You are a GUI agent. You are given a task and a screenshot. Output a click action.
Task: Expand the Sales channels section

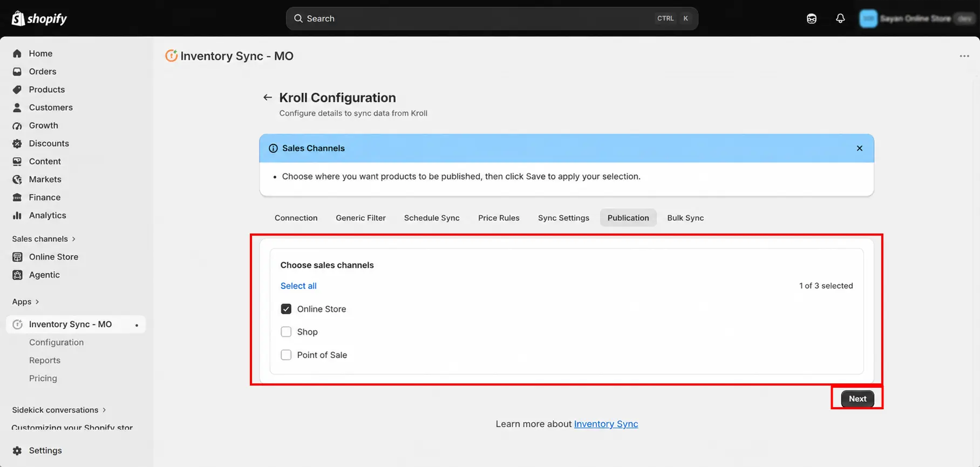pos(44,239)
